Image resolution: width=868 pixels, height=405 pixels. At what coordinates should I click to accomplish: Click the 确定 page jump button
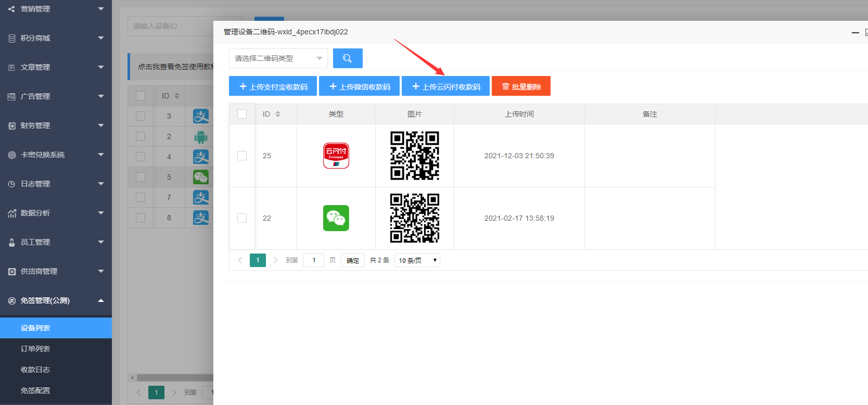[x=353, y=260]
